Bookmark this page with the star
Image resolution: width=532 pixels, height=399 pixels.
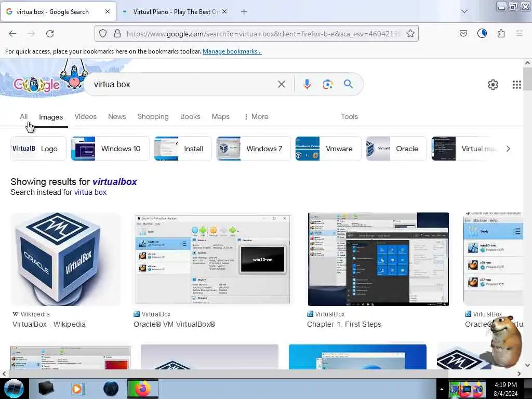410,34
